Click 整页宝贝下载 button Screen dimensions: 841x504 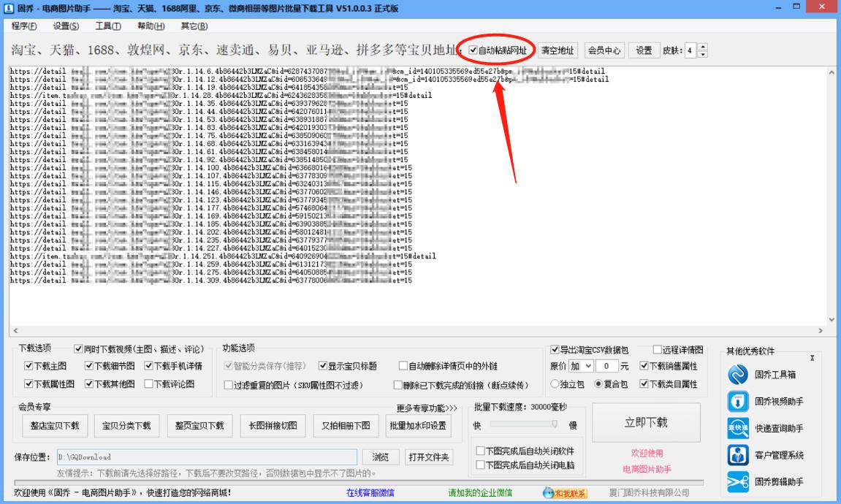(x=199, y=426)
